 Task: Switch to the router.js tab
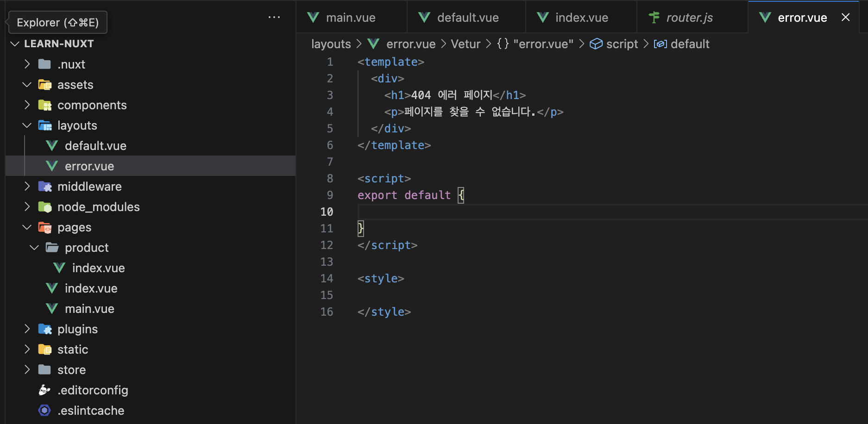(692, 17)
